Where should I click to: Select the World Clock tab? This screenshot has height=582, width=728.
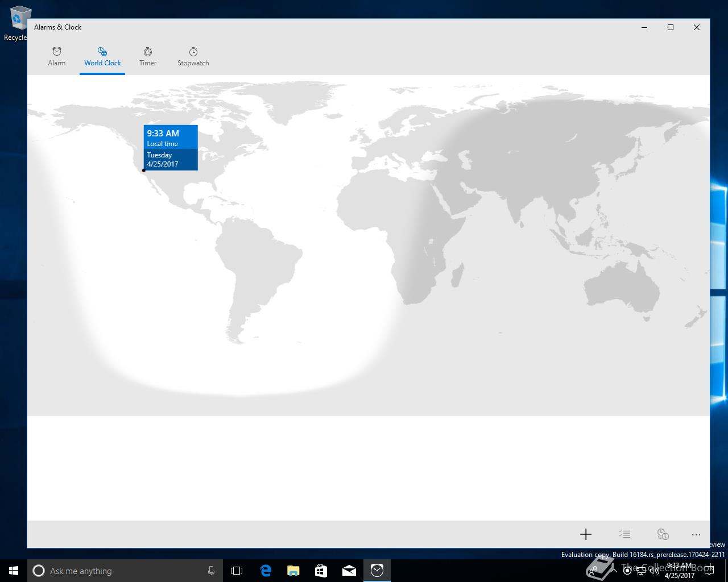click(102, 57)
